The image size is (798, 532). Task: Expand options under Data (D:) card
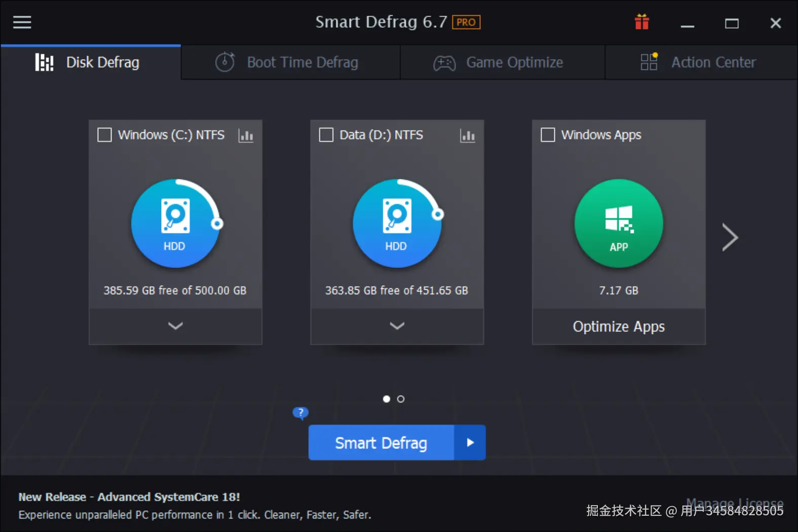397,326
